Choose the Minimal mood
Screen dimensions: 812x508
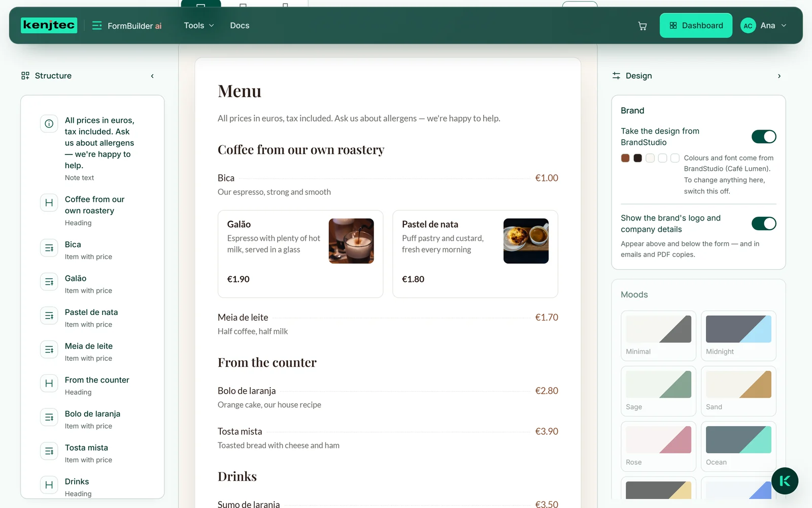tap(658, 336)
